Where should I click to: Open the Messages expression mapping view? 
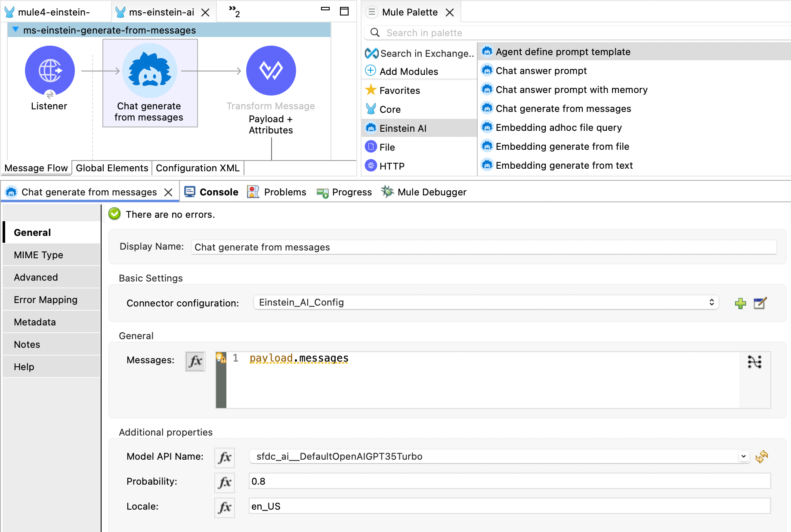tap(754, 362)
